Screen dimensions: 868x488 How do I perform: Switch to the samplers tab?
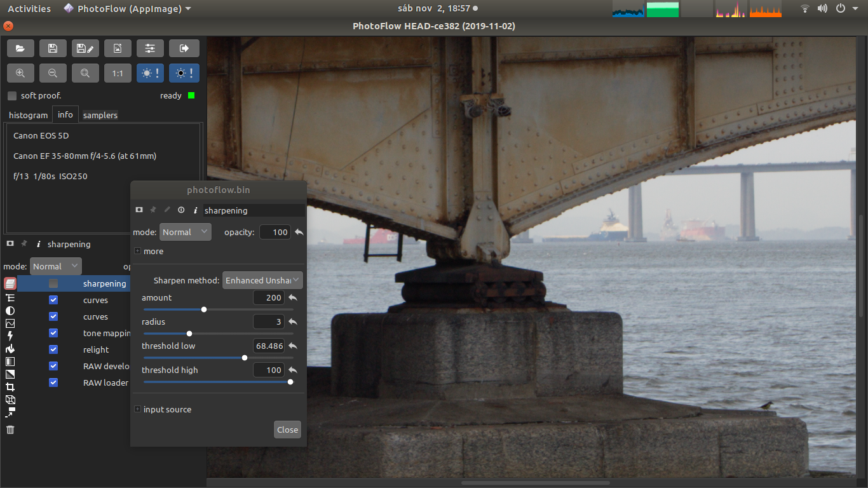[100, 115]
